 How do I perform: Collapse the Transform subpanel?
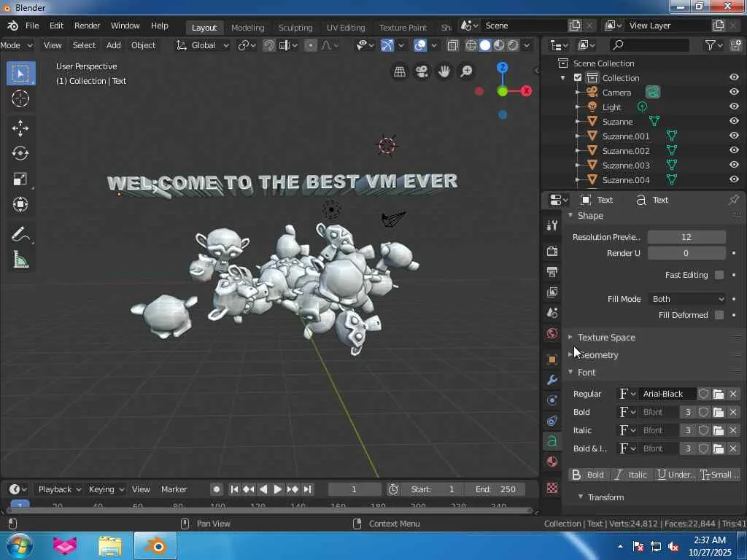click(x=605, y=497)
